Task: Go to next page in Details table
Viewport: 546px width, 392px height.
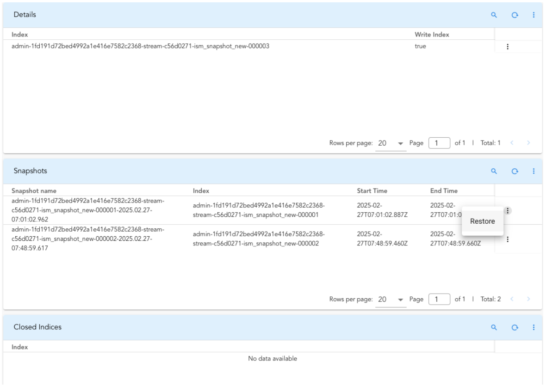Action: [528, 143]
